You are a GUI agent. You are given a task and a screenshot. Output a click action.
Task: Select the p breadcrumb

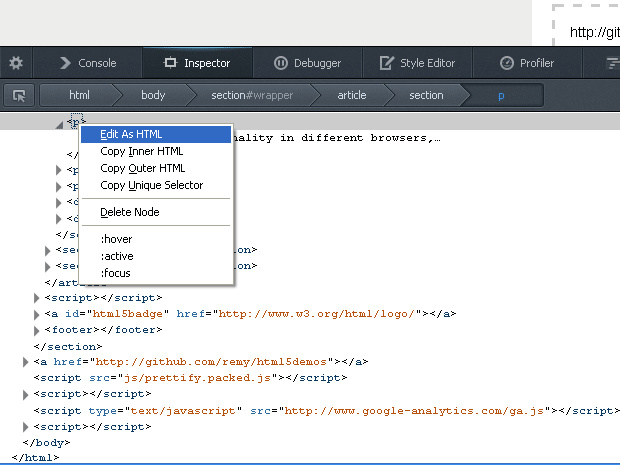pyautogui.click(x=501, y=95)
